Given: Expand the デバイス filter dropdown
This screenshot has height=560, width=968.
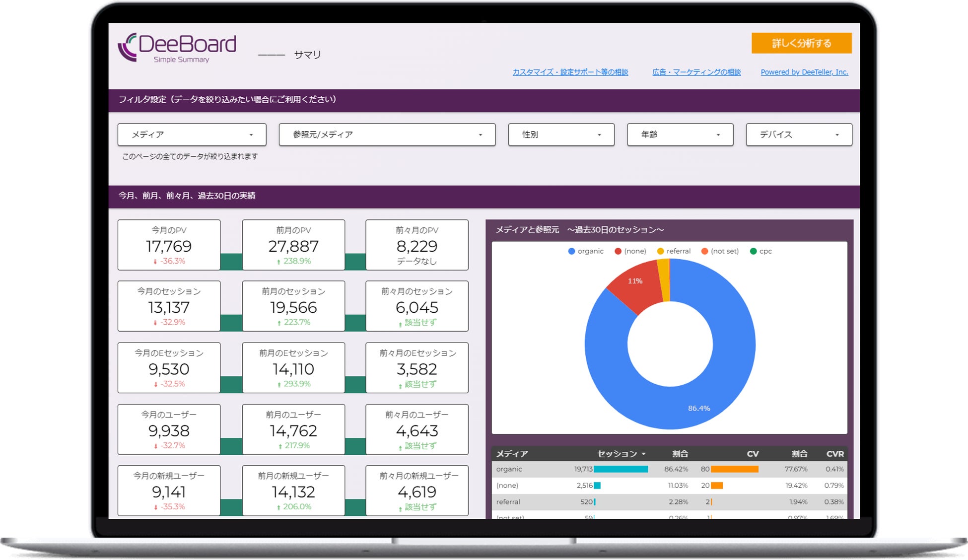Looking at the screenshot, I should tap(798, 135).
